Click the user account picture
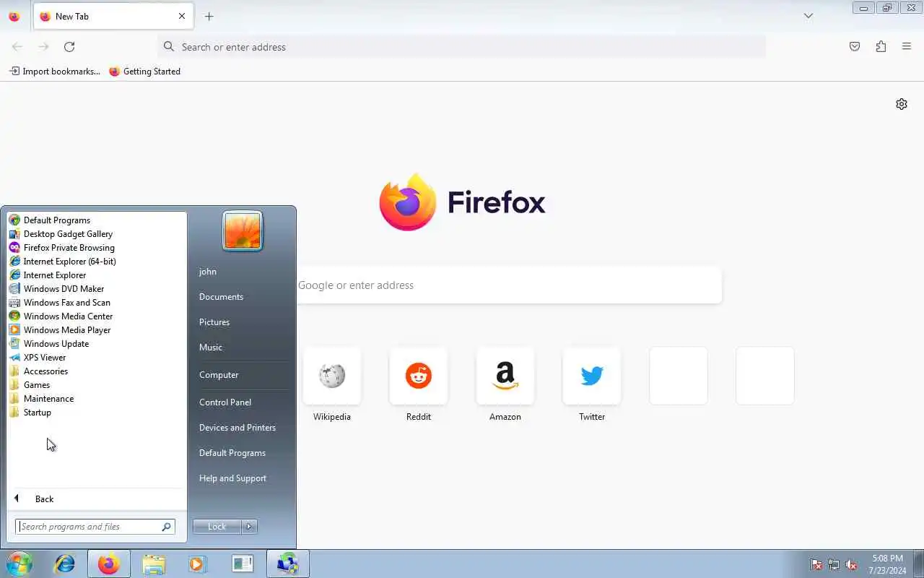This screenshot has width=924, height=578. [x=243, y=231]
